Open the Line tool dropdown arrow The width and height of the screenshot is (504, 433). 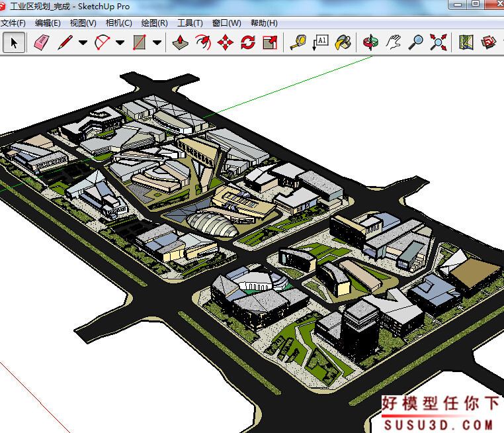[x=83, y=42]
